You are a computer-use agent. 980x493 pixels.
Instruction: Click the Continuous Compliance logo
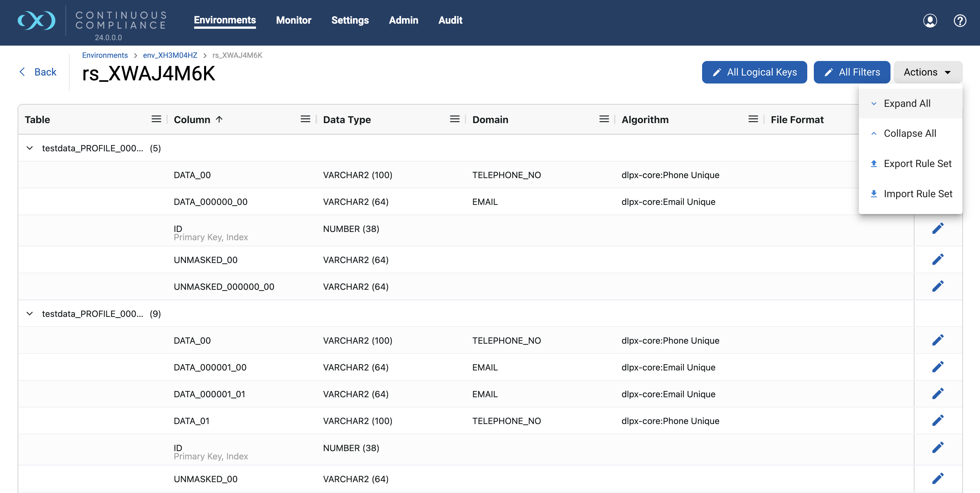pyautogui.click(x=36, y=21)
